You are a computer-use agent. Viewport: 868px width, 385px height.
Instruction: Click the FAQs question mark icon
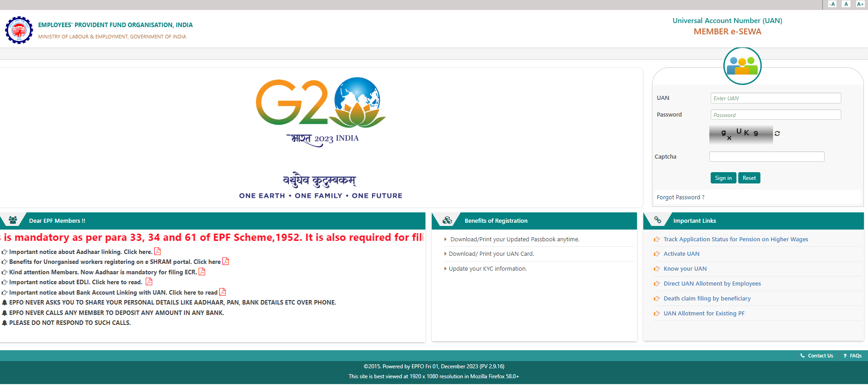click(845, 356)
